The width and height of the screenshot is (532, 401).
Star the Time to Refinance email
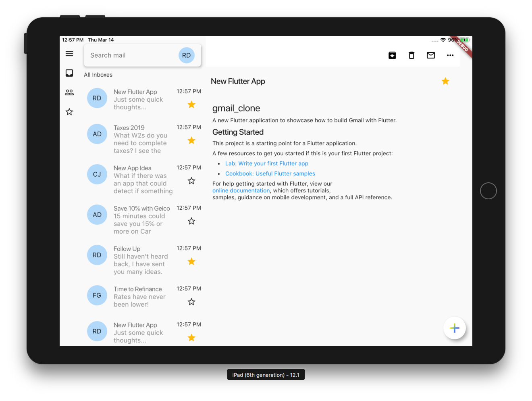191,302
